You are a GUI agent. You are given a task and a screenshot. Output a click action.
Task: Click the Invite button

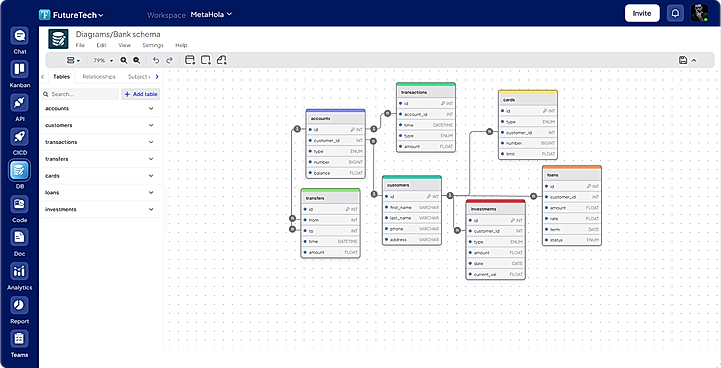[x=642, y=13]
